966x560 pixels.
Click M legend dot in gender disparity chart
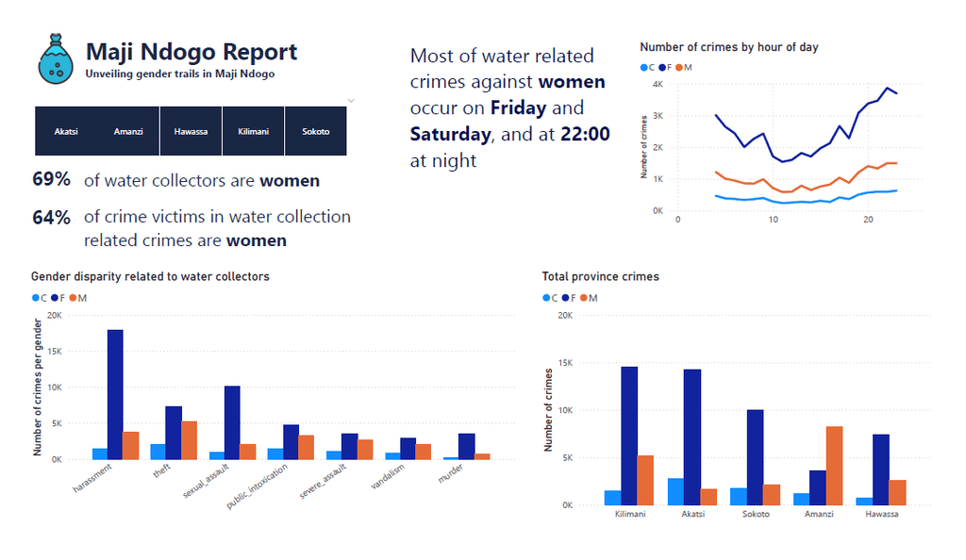pos(72,298)
